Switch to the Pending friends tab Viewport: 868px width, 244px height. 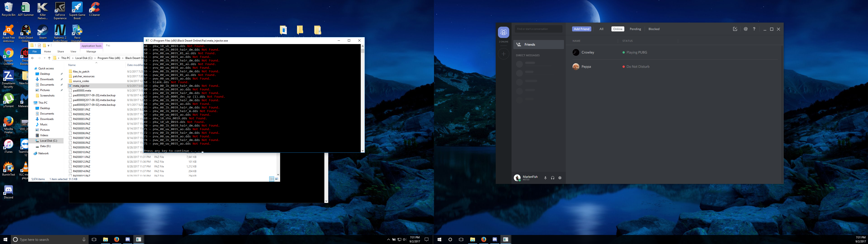(x=635, y=29)
